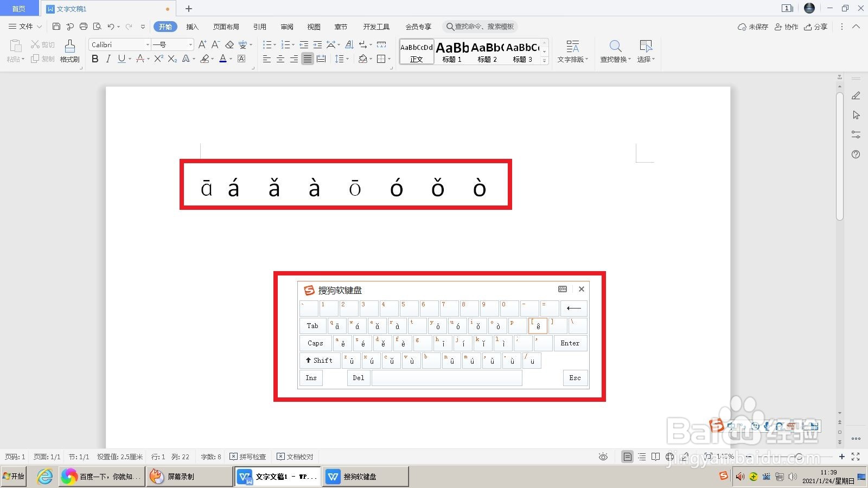
Task: Apply subscript formatting
Action: (x=172, y=59)
